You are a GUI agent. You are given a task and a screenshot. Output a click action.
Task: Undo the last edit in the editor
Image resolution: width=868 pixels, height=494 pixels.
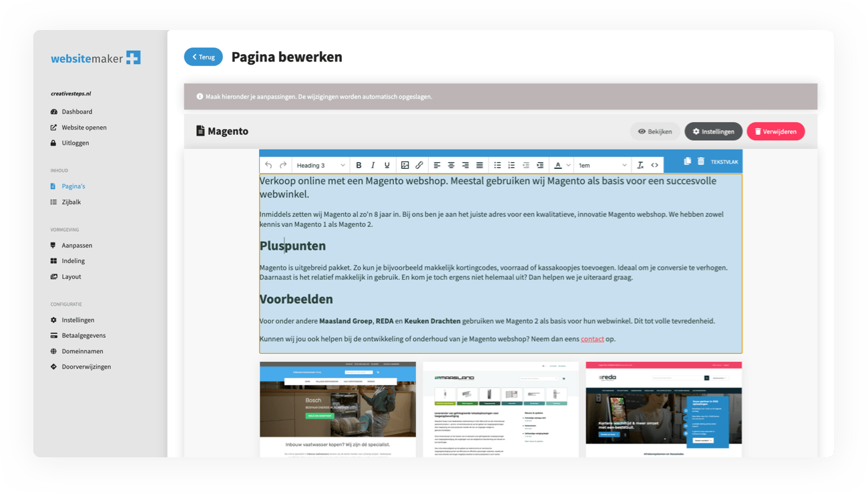(x=268, y=165)
